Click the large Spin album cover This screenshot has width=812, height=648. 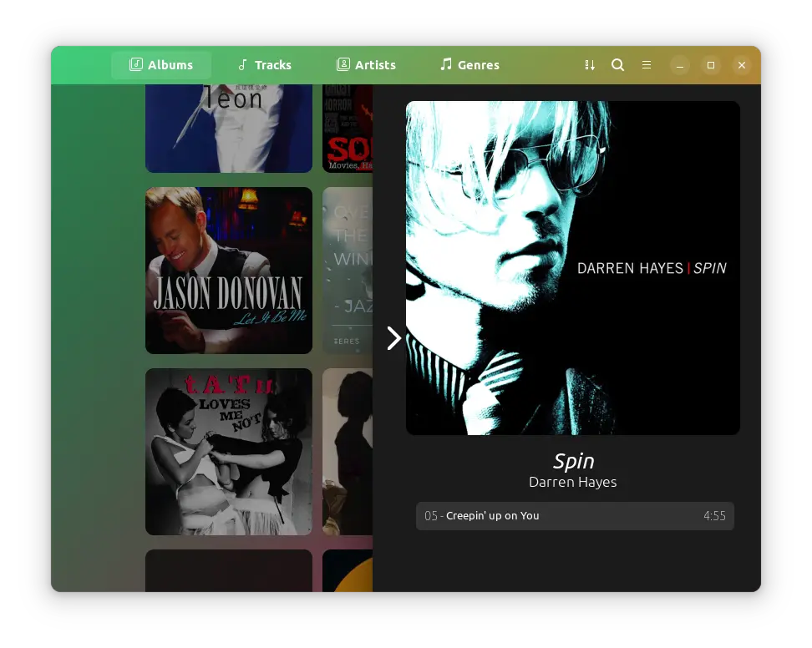click(573, 268)
